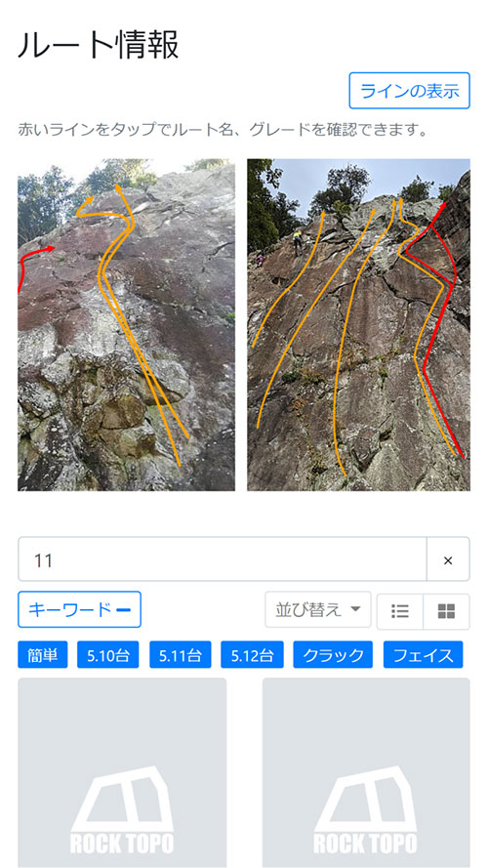Filter by フェイス face routes
This screenshot has width=488, height=868.
point(424,655)
